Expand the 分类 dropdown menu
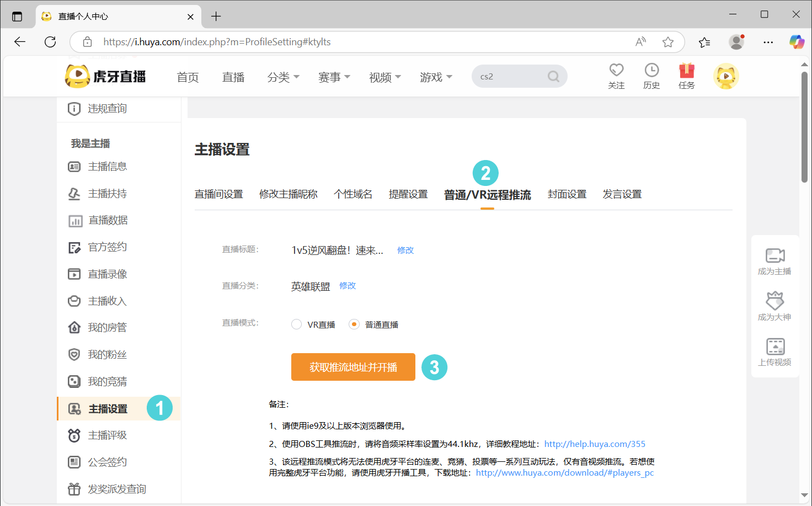The width and height of the screenshot is (812, 506). click(x=283, y=77)
